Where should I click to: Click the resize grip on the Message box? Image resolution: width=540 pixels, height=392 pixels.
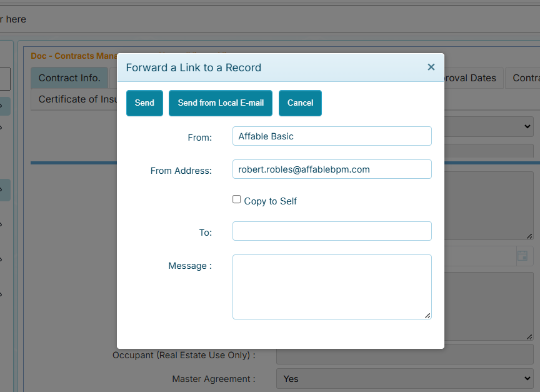tap(429, 317)
